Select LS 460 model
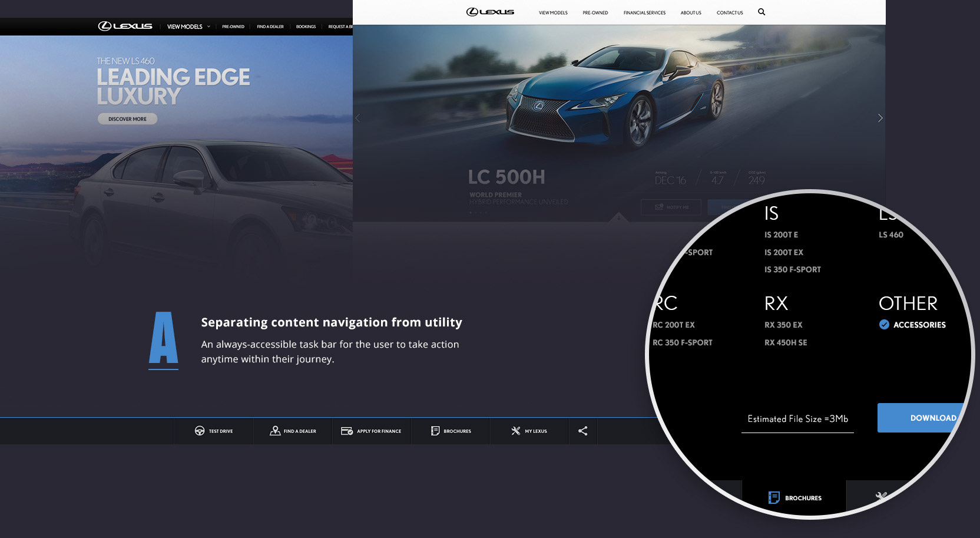This screenshot has width=980, height=538. 890,235
